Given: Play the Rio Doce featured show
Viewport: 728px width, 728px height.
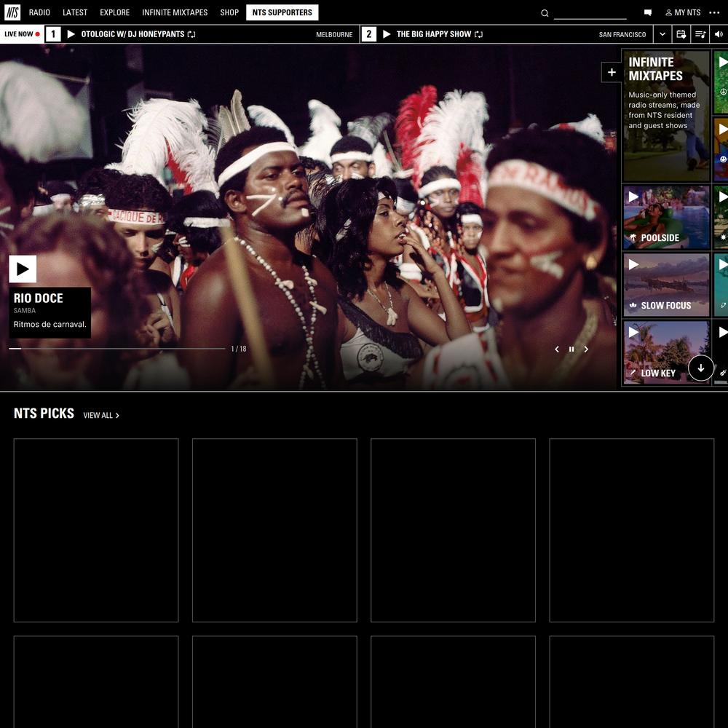Looking at the screenshot, I should point(23,269).
